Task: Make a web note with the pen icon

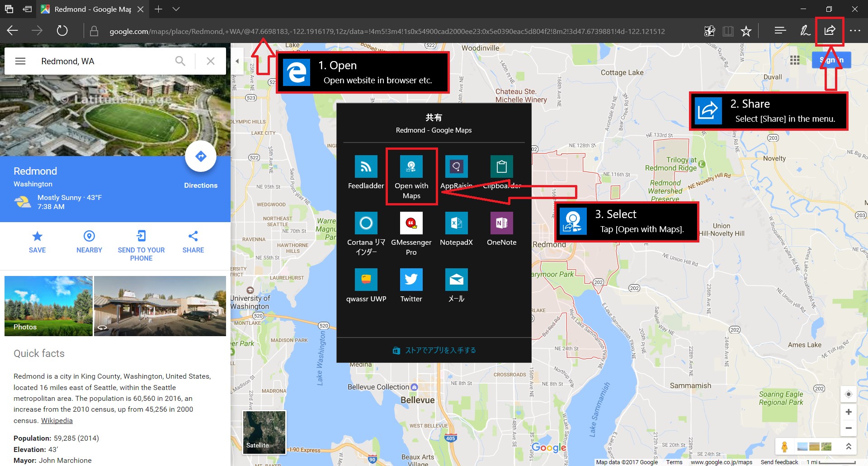Action: coord(805,30)
